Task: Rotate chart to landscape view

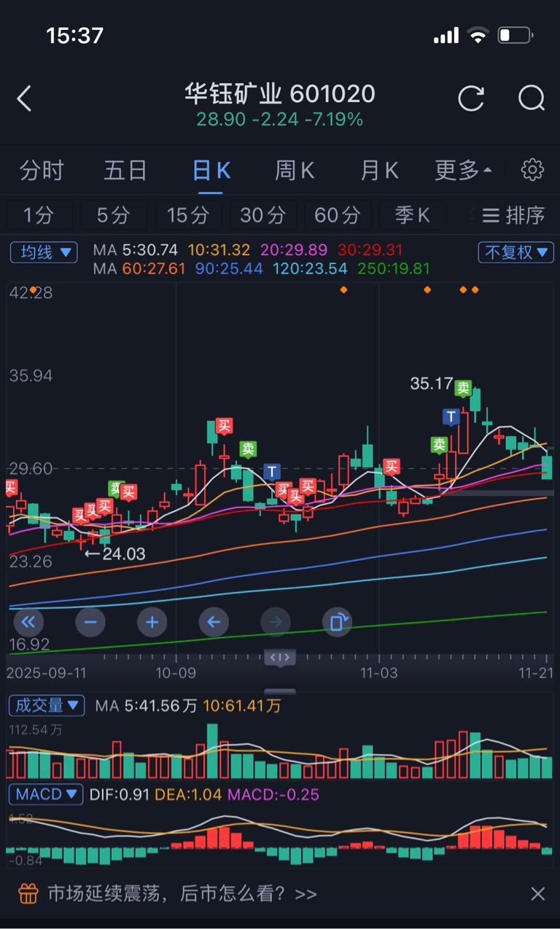Action: (337, 622)
